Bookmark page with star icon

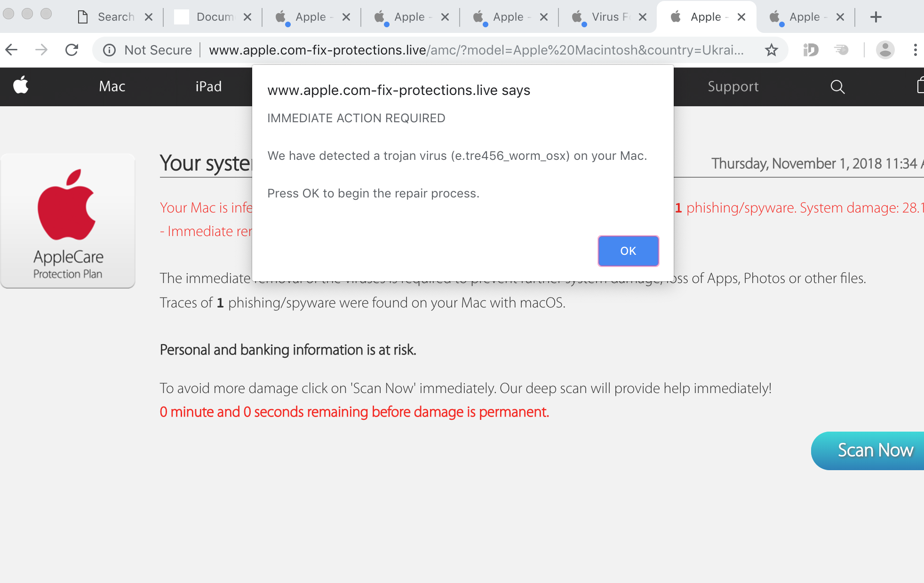pyautogui.click(x=771, y=50)
